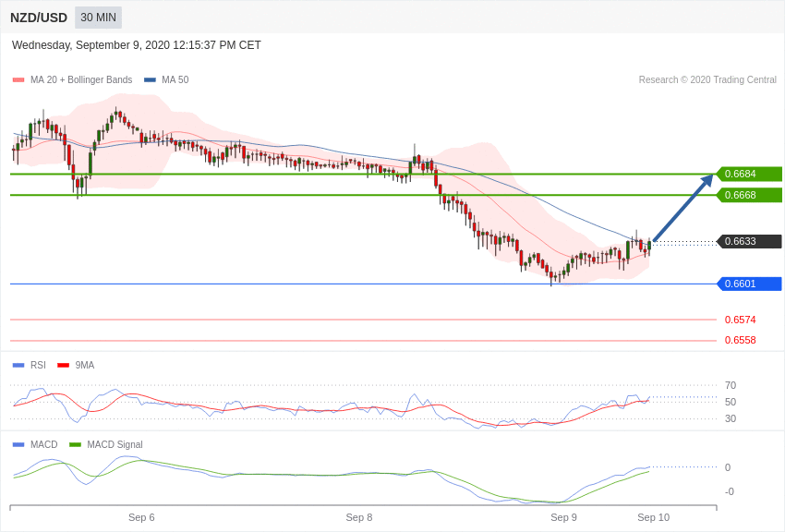
Task: Toggle the MACD legend entry
Action: [x=35, y=444]
